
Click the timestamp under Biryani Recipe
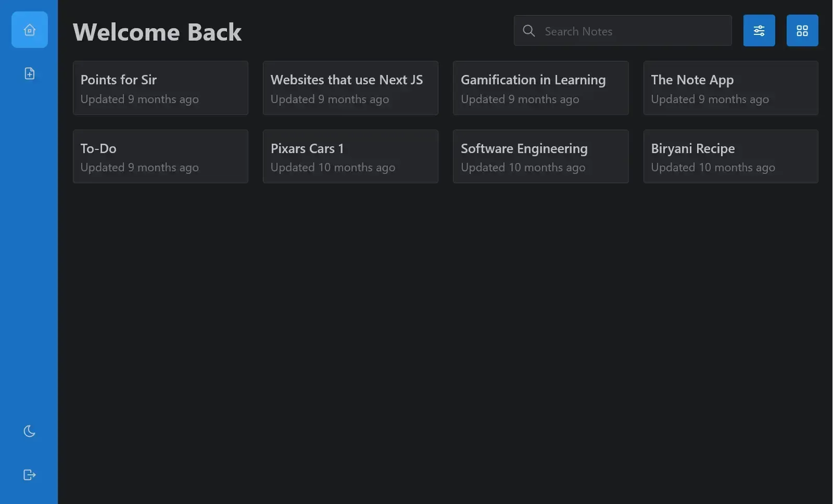click(x=713, y=168)
